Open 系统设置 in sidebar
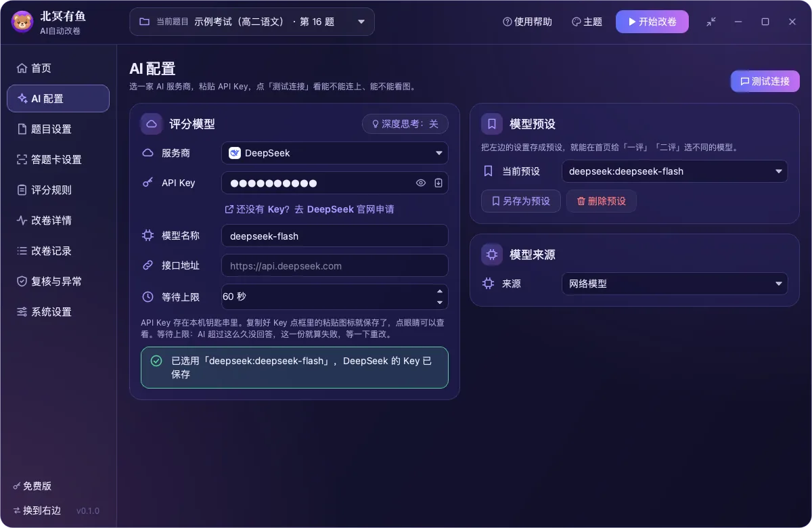The height and width of the screenshot is (528, 812). (x=58, y=312)
